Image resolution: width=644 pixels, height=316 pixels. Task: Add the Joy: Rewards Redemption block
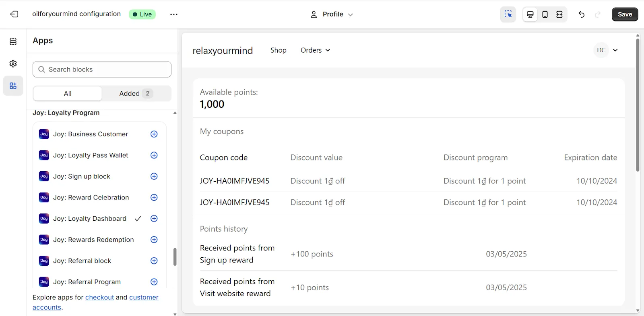click(154, 240)
